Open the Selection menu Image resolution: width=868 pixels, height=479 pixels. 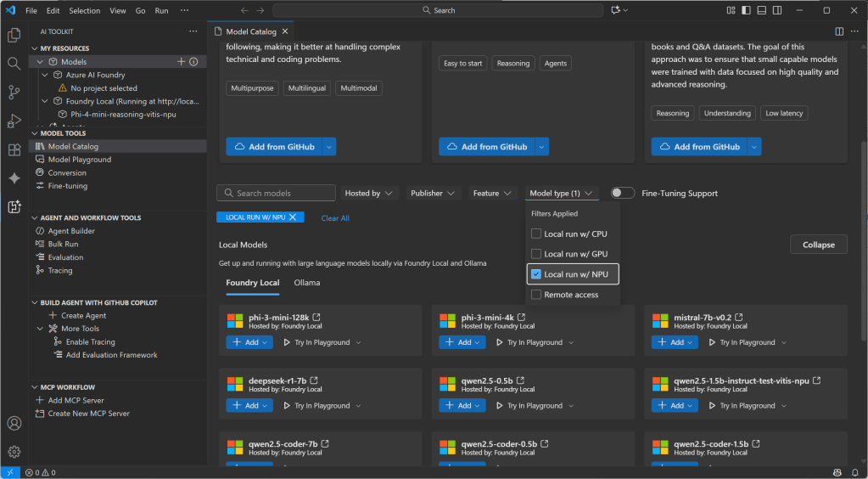[x=84, y=11]
